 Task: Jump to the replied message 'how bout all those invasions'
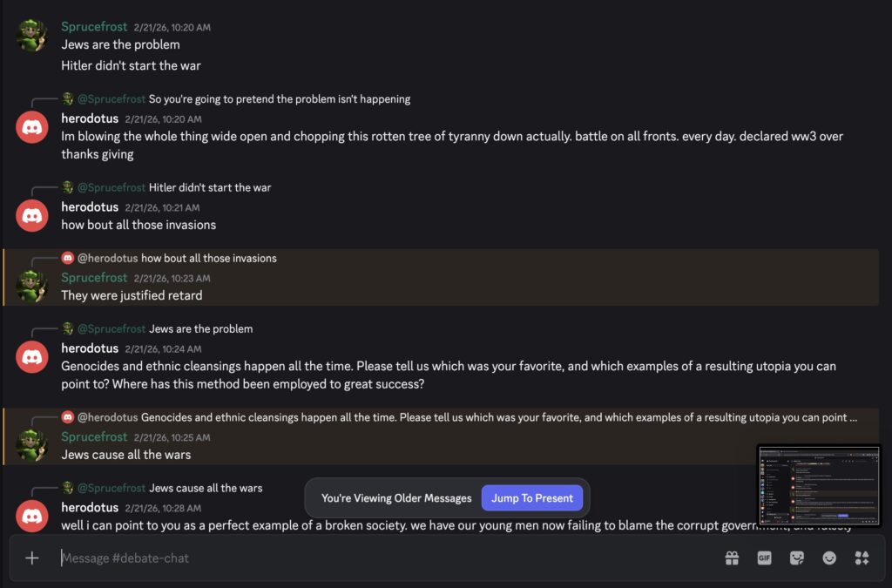(209, 258)
